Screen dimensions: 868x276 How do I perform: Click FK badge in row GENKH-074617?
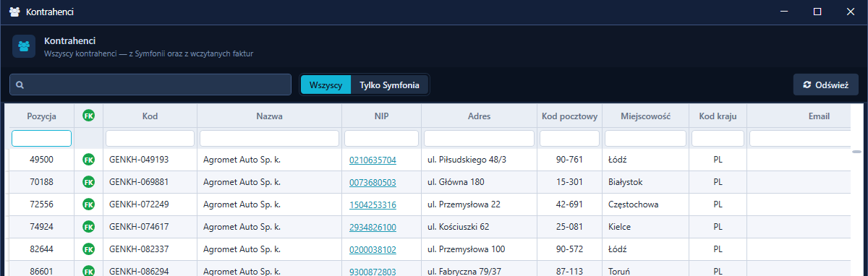pyautogui.click(x=88, y=227)
